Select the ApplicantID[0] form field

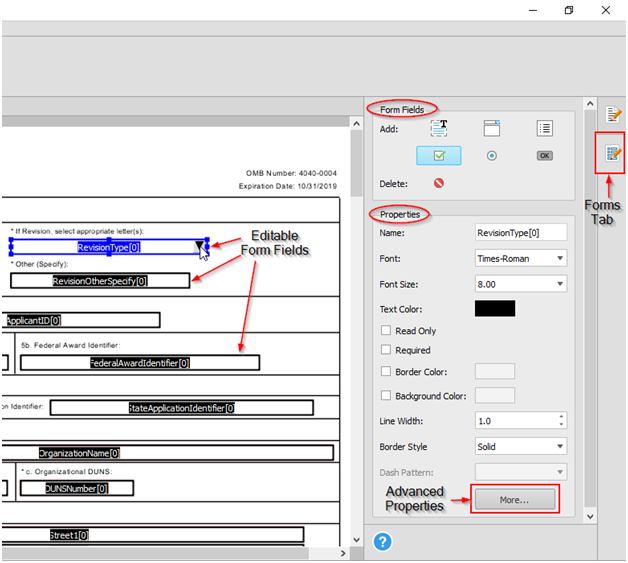coord(81,320)
